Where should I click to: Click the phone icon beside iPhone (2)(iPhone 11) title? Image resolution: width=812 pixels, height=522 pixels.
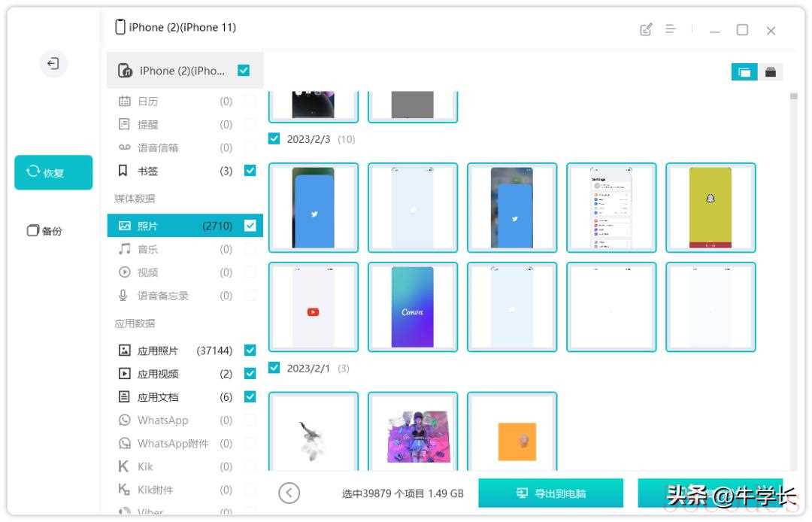pyautogui.click(x=120, y=27)
